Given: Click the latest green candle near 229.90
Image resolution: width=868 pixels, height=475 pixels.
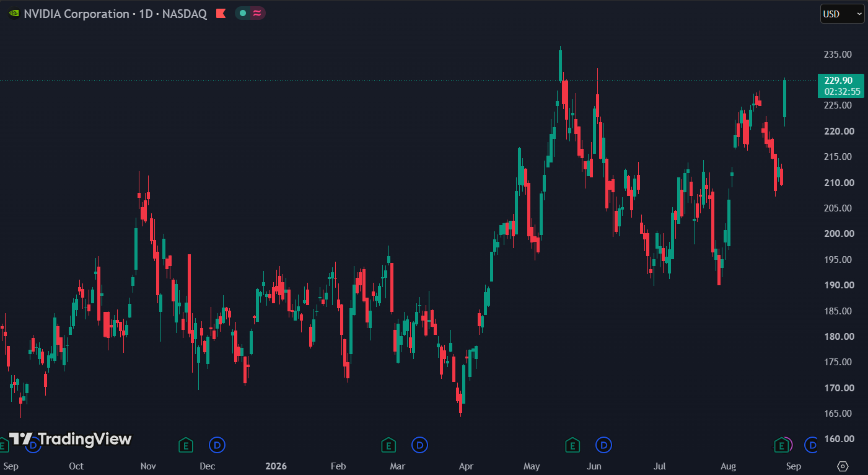Looking at the screenshot, I should [x=785, y=99].
